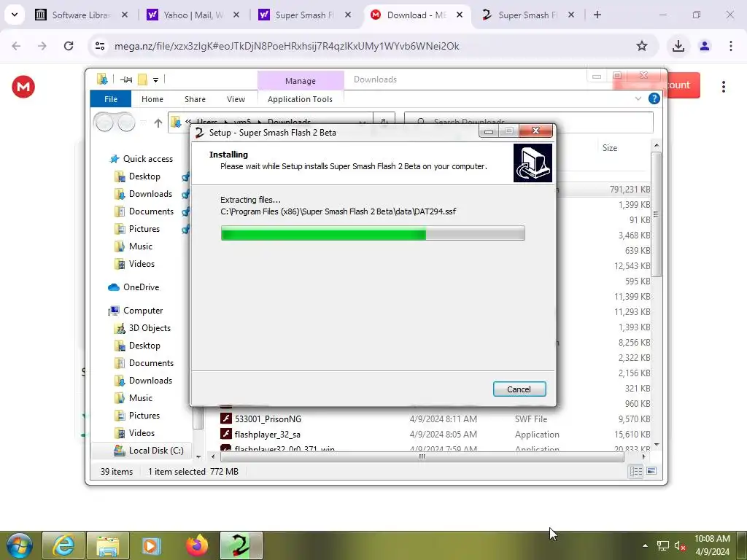Open MEGA page options menu

[x=723, y=87]
